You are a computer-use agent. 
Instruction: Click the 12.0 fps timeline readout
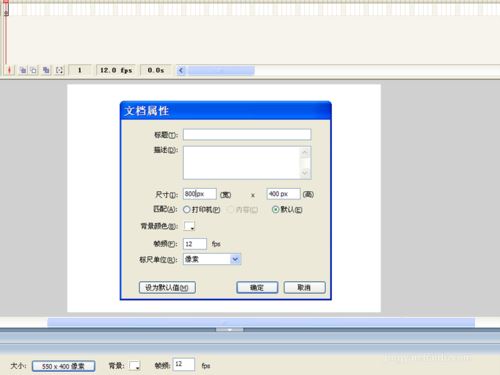click(x=116, y=70)
